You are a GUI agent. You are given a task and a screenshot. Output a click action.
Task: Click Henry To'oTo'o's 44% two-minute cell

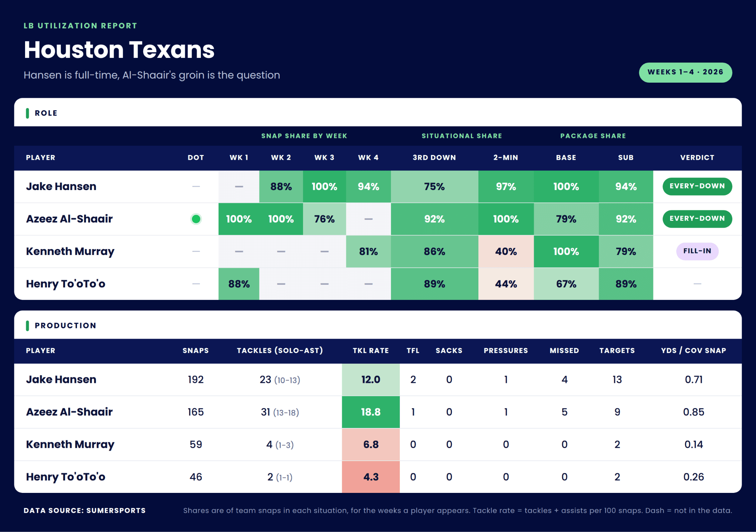(x=506, y=284)
